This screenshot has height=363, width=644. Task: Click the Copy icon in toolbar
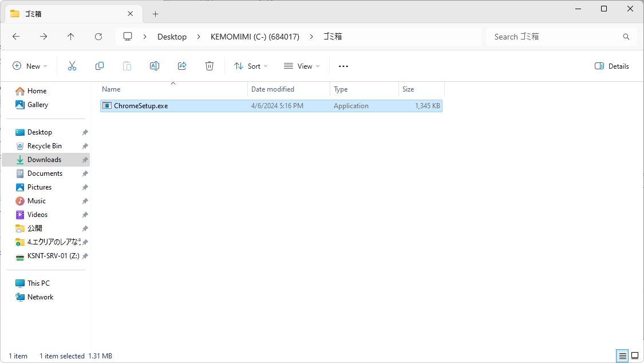point(100,66)
